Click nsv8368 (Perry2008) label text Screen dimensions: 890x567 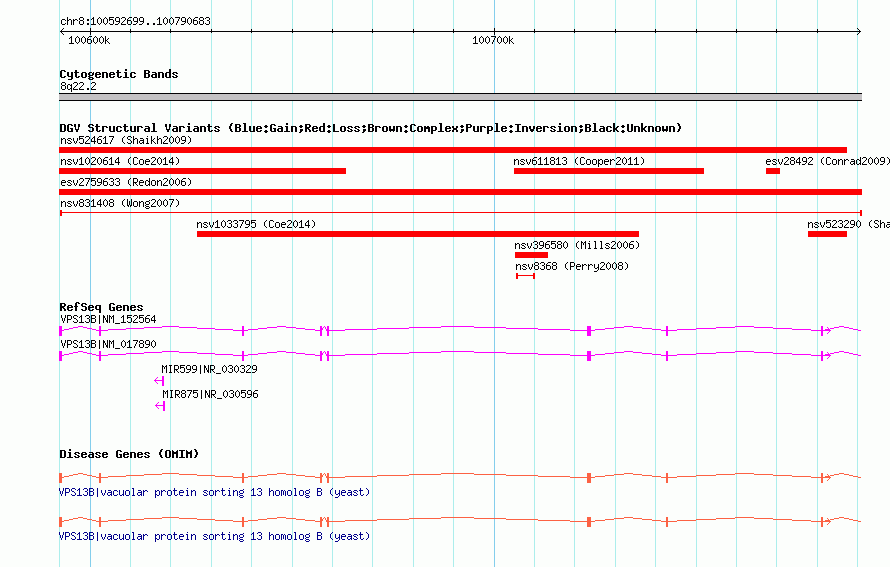pyautogui.click(x=572, y=266)
